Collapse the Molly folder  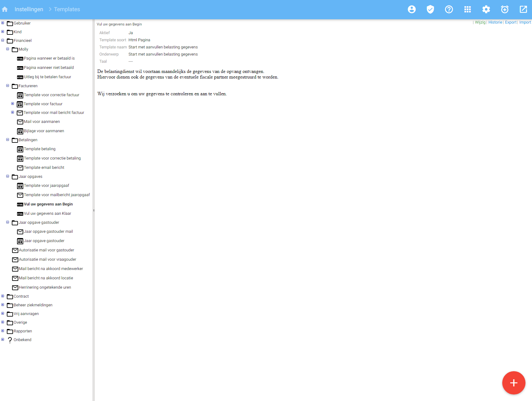tap(8, 49)
